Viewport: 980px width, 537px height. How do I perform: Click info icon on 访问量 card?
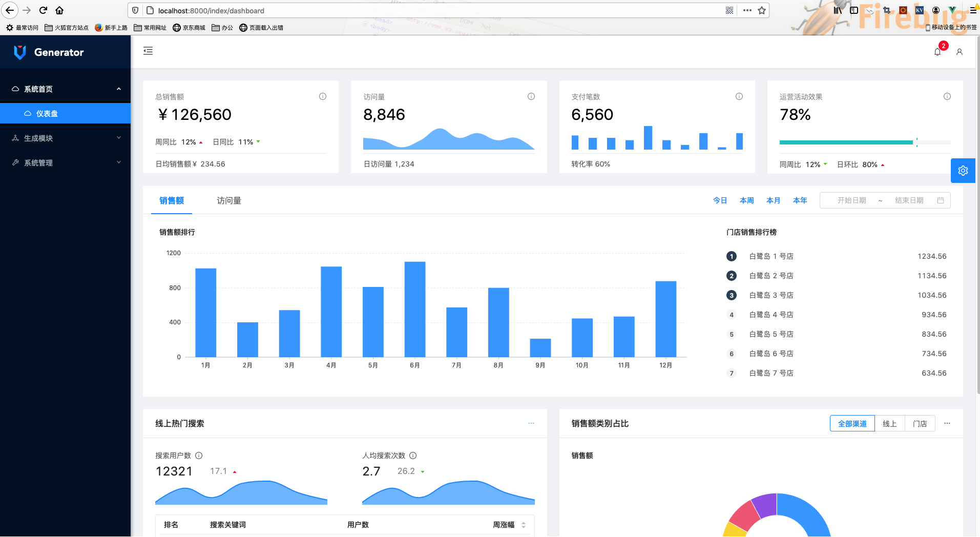point(531,96)
